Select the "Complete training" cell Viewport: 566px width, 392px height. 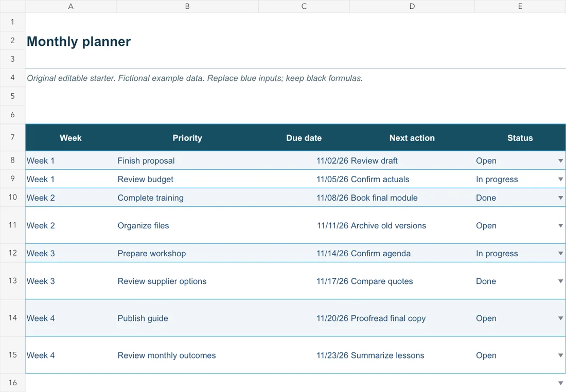[187, 198]
